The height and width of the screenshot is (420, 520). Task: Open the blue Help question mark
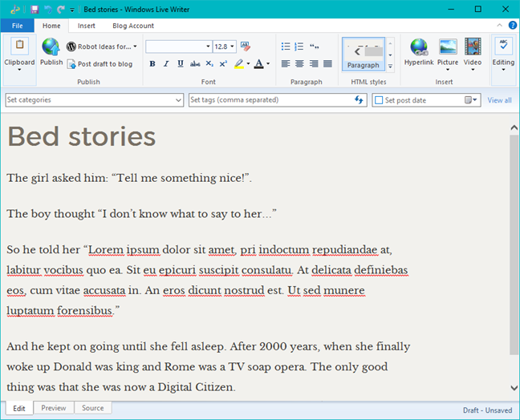513,25
